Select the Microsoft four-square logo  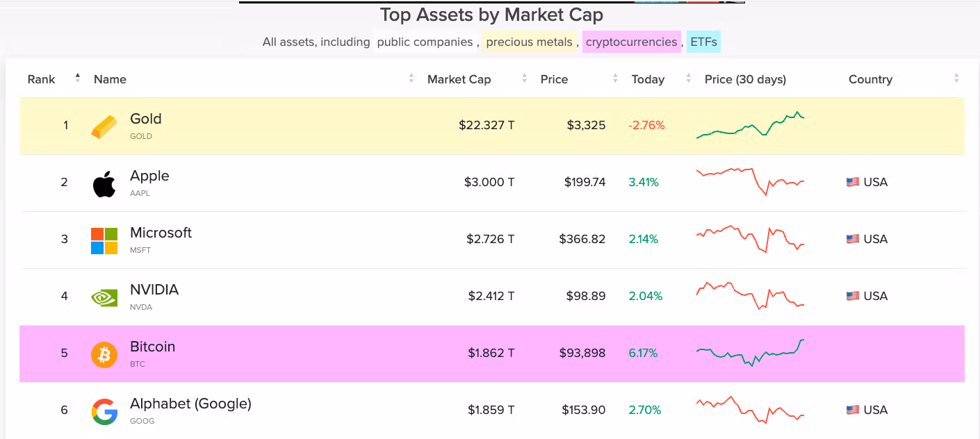click(104, 240)
